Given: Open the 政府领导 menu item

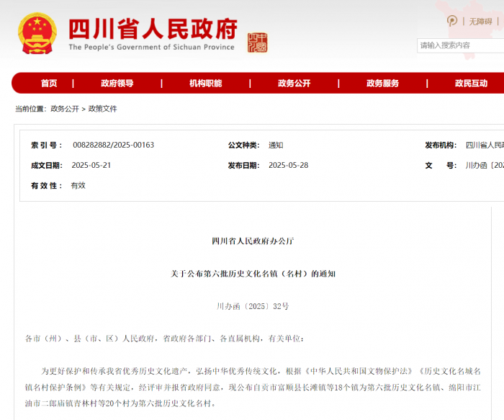Looking at the screenshot, I should coord(117,84).
